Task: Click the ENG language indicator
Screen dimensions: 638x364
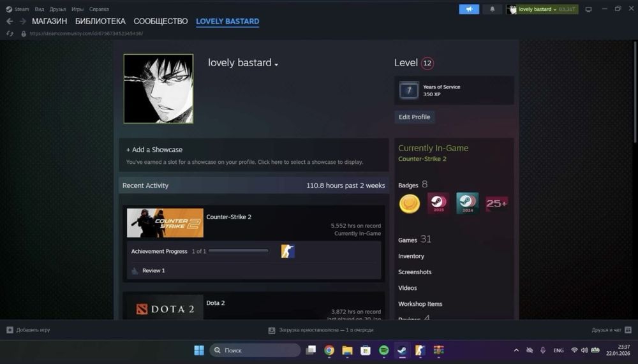Action: 558,350
